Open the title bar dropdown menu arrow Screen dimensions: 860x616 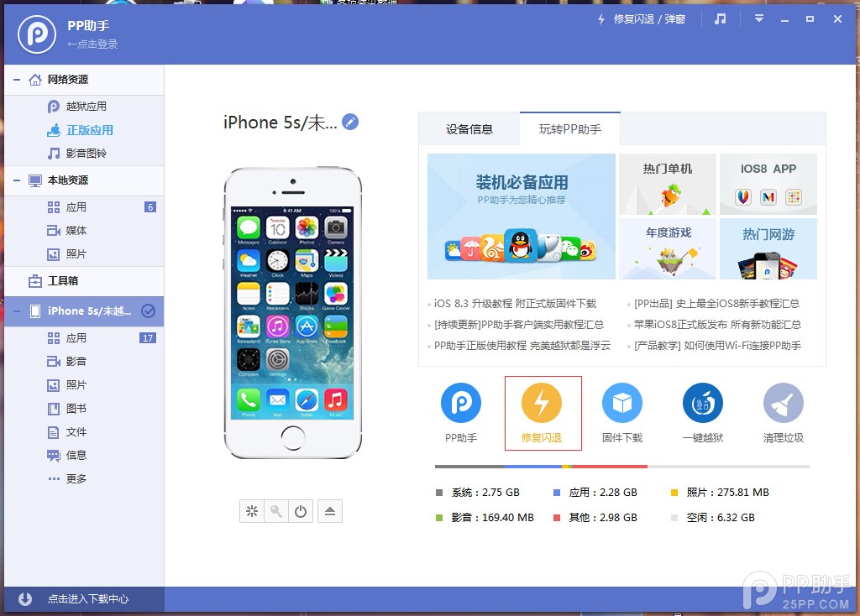759,18
